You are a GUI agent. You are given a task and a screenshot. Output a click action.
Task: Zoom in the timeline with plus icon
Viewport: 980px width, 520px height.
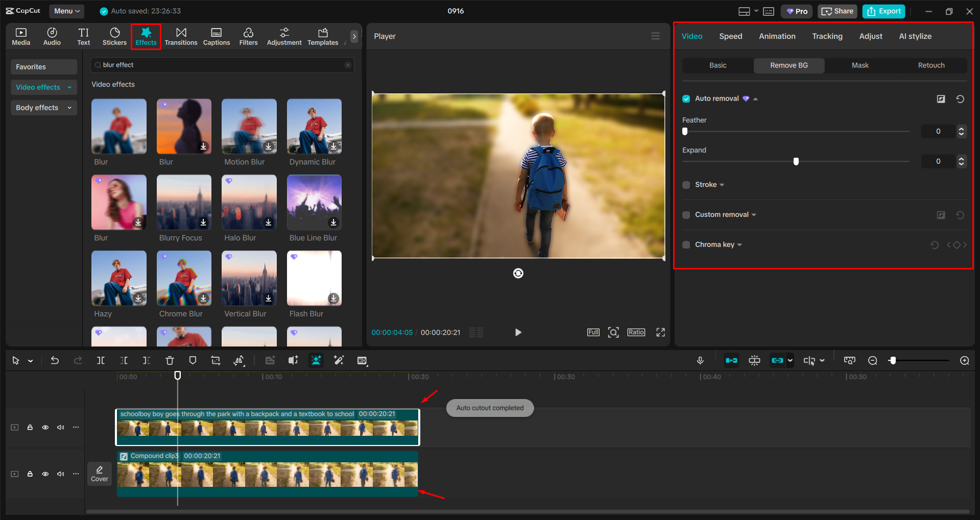tap(964, 361)
